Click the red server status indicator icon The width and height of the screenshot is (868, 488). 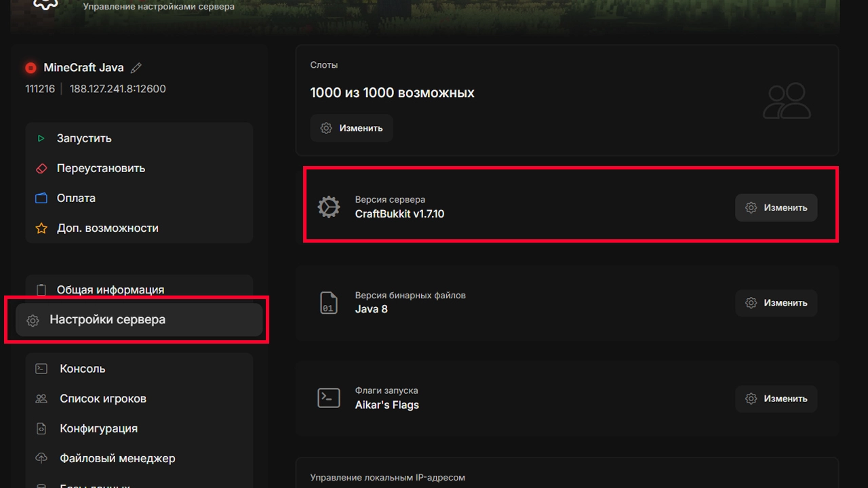[x=31, y=68]
